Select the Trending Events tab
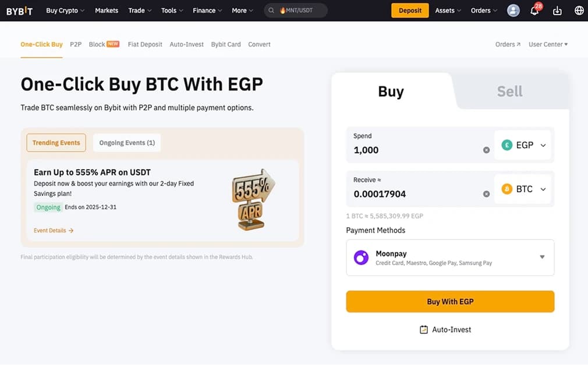The height and width of the screenshot is (366, 588). pos(56,143)
